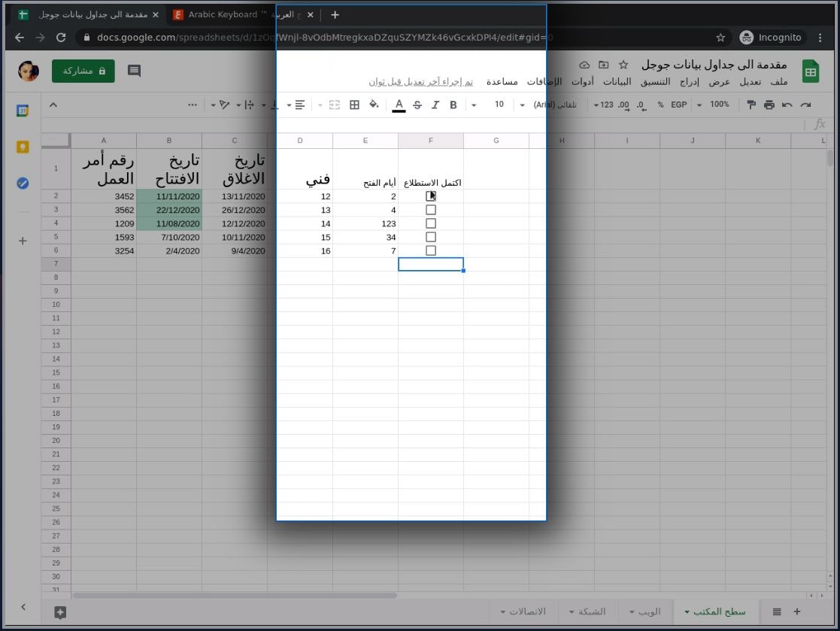The image size is (840, 631).
Task: Click the Bold formatting button
Action: point(453,105)
